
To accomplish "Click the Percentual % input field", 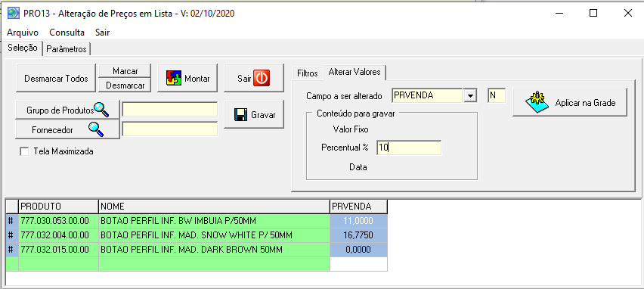I will [x=409, y=148].
